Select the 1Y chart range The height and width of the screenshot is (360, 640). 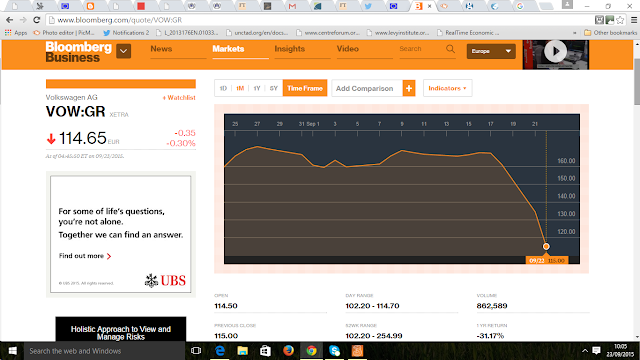257,88
